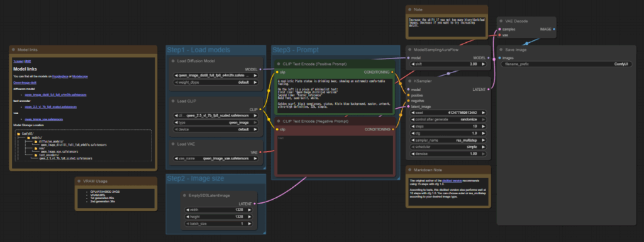The height and width of the screenshot is (242, 644).
Task: Collapse the VRAM Usage node via its dot
Action: (79, 181)
